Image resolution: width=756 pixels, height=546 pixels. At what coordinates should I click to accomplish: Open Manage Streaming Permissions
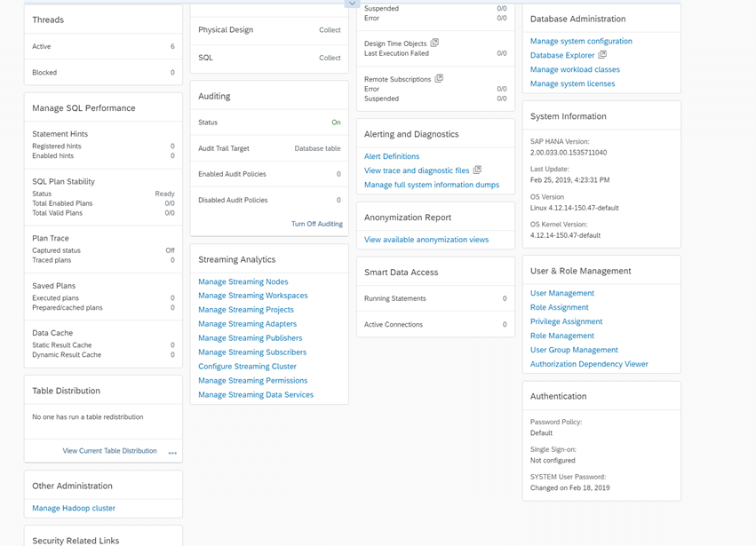pos(252,380)
